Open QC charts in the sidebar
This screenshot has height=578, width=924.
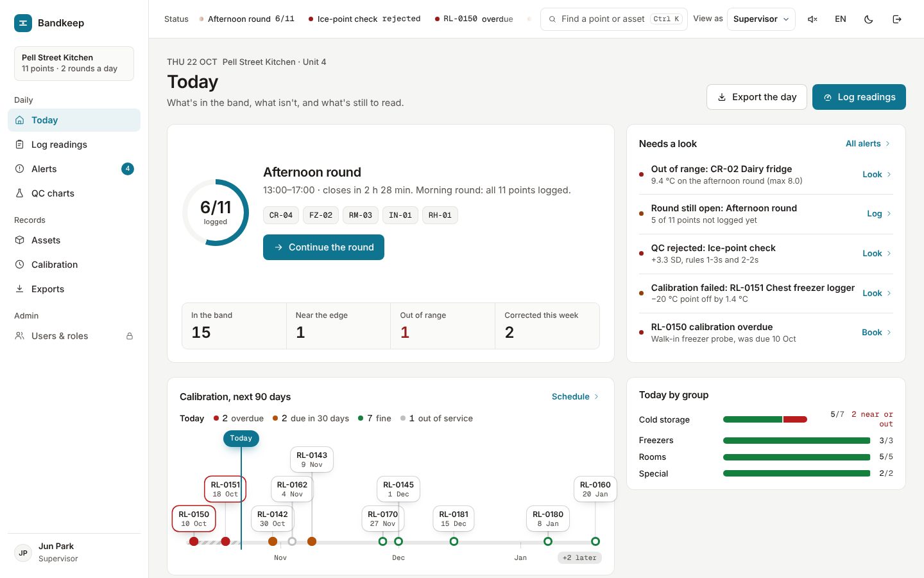coord(74,193)
